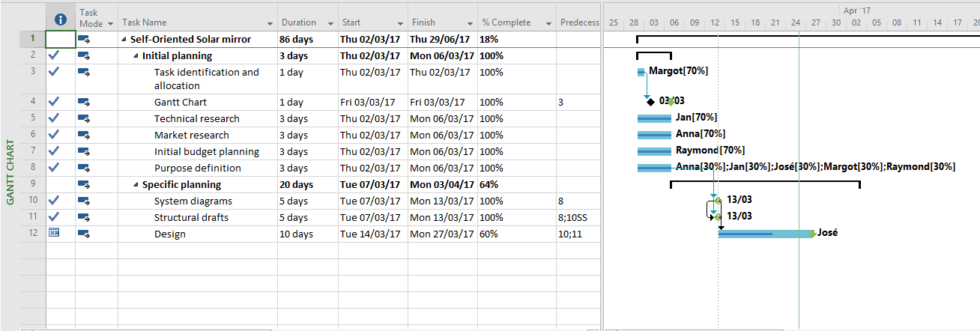
Task: Click the task mode icon on row 1
Action: pos(84,39)
